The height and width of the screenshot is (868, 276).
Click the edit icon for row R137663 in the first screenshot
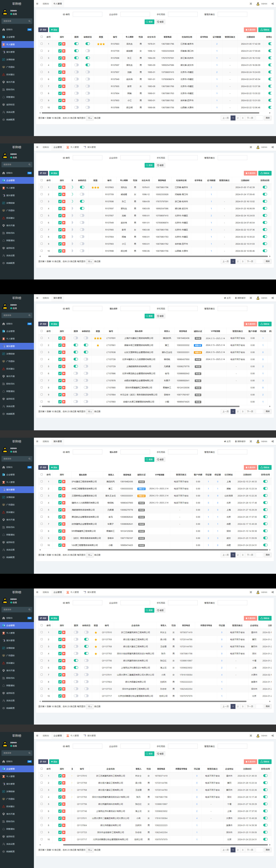pos(60,44)
